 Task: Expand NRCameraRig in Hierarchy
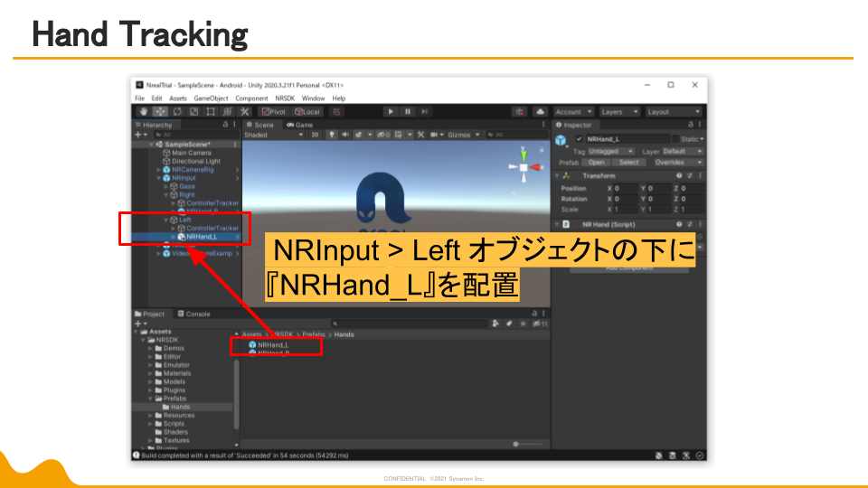click(x=159, y=170)
